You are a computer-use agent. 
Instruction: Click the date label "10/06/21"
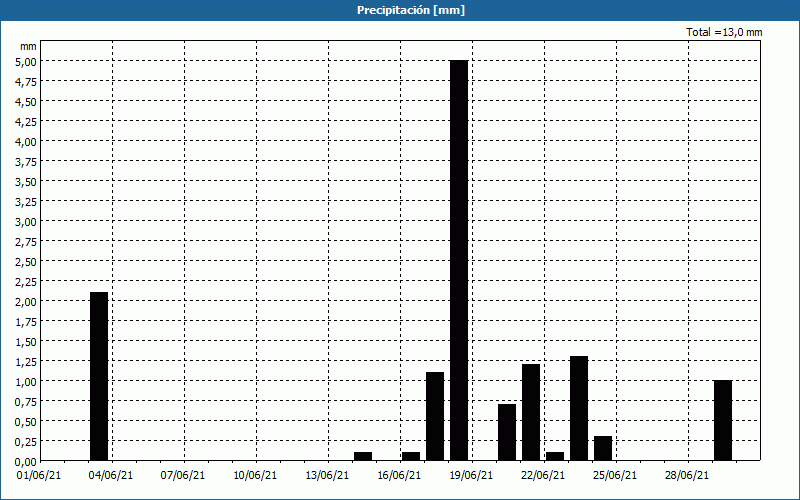tap(255, 475)
